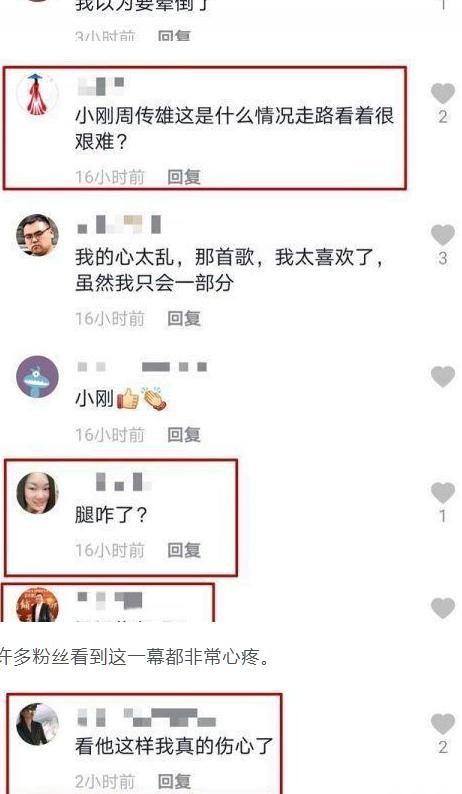Viewport: 462px width, 794px height.
Task: Reply to the 腿咋了 comment
Action: click(184, 550)
